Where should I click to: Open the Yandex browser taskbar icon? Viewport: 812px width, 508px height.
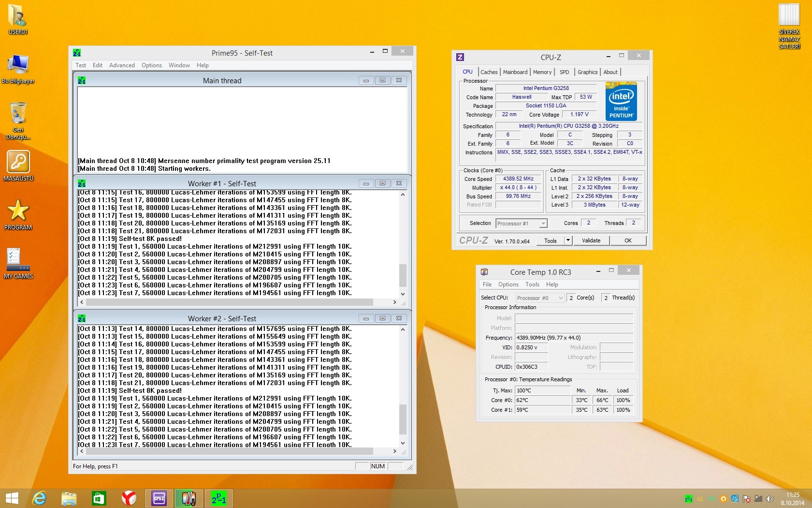pos(129,498)
